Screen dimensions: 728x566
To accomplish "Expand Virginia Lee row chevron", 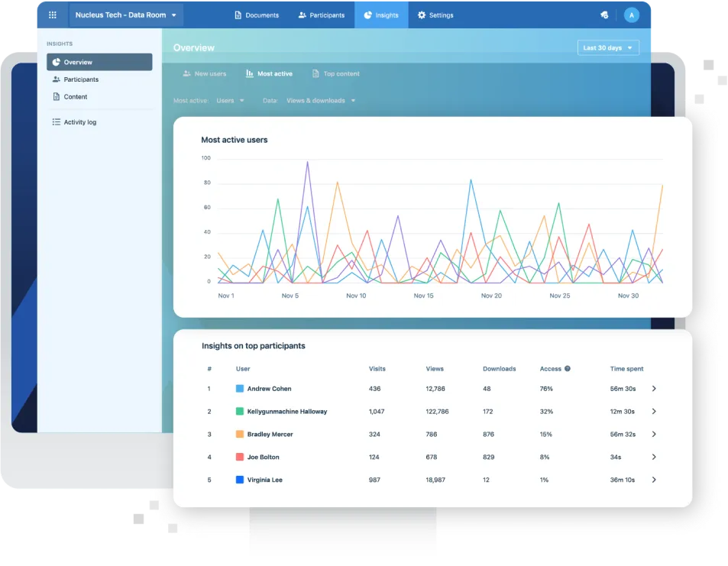I will click(x=654, y=480).
